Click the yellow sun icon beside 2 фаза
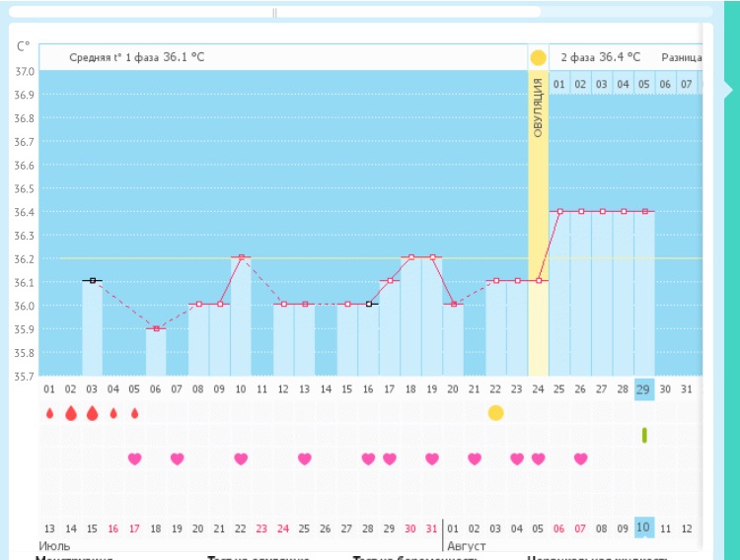This screenshot has width=740, height=560. pos(538,57)
